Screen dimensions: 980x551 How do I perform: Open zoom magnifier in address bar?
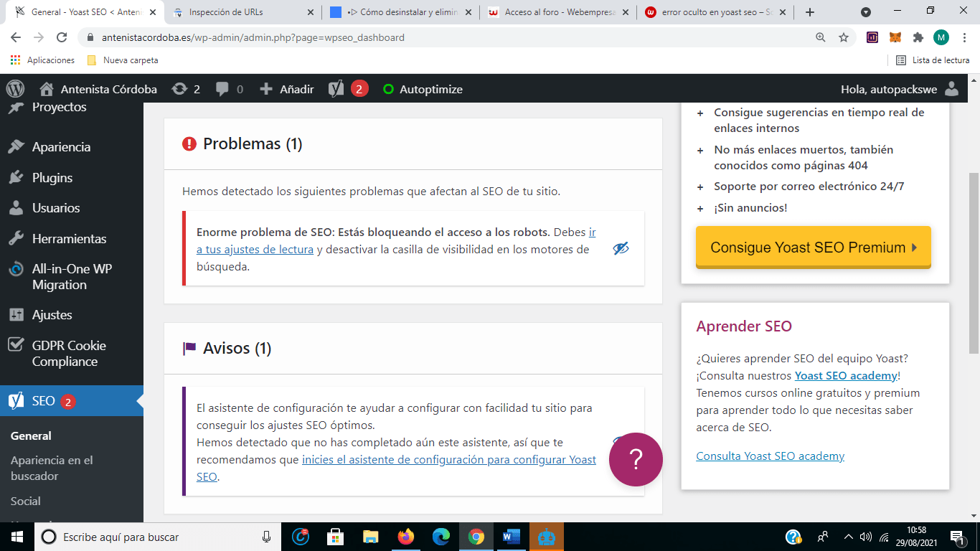[x=821, y=37]
